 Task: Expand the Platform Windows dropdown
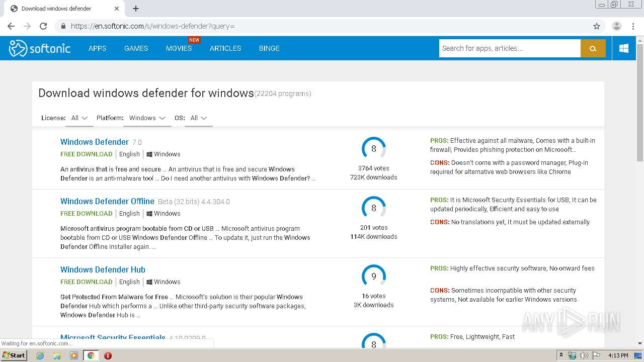147,118
